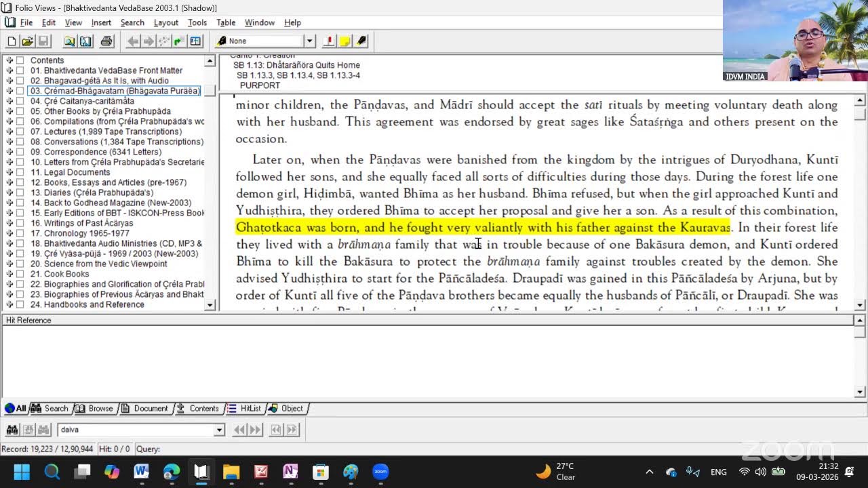
Task: Switch to the Browse tab
Action: pos(95,409)
